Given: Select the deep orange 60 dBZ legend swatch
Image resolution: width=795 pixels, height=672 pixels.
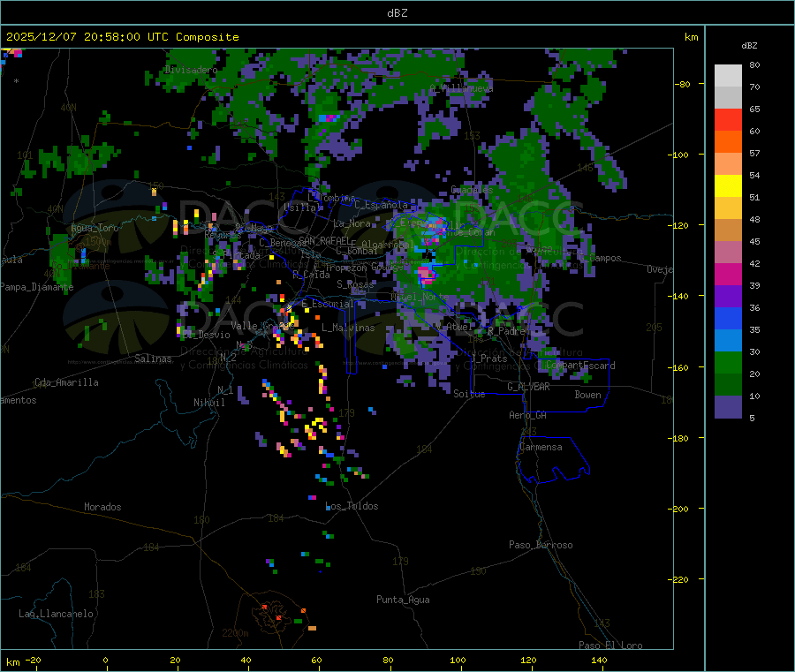Looking at the screenshot, I should tap(728, 142).
